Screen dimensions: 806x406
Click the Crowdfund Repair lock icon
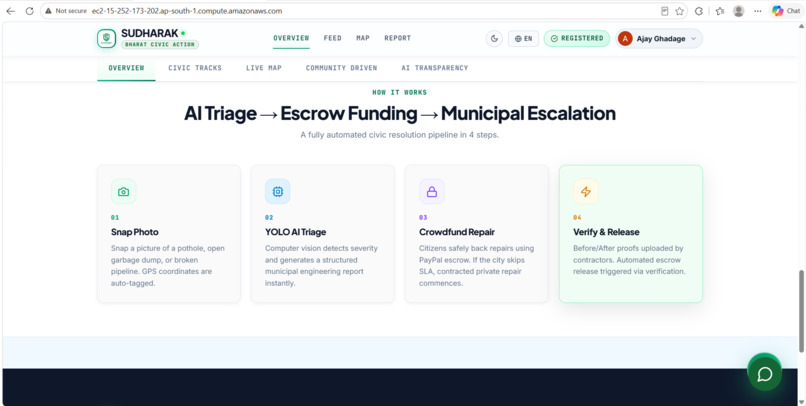(432, 192)
